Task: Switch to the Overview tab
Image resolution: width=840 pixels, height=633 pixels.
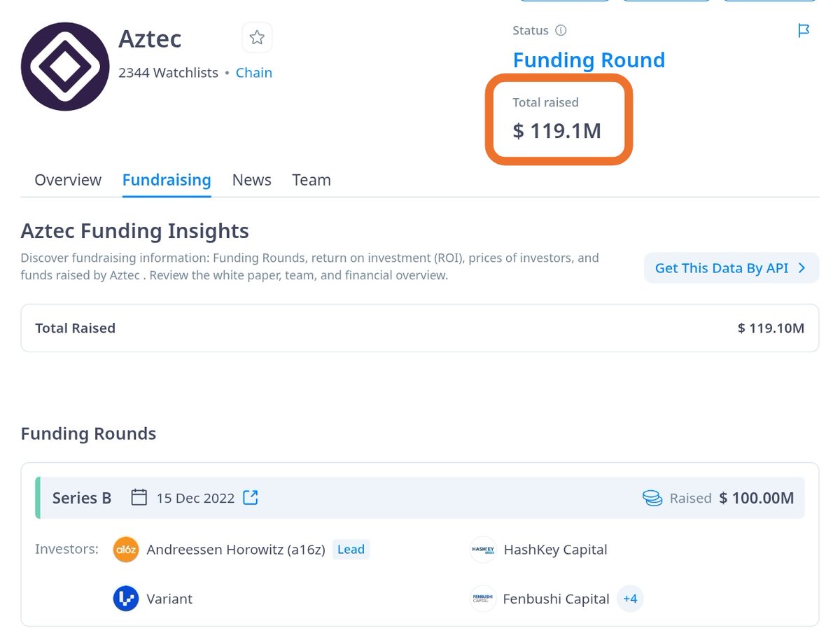Action: point(68,180)
